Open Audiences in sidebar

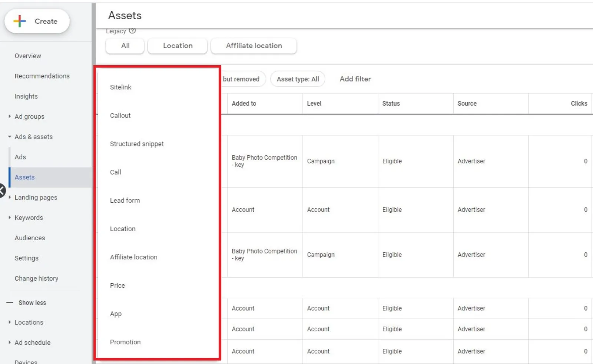[30, 238]
